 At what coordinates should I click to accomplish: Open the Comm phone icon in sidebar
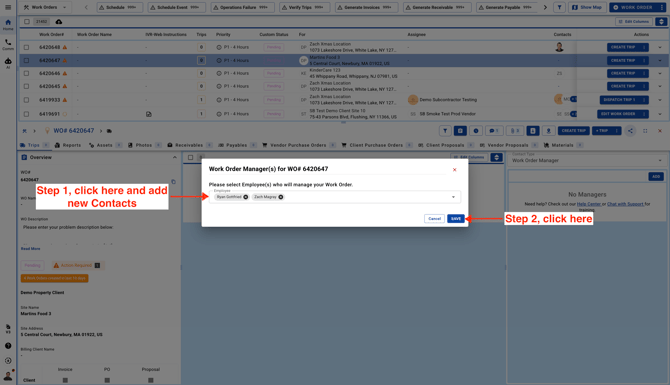tap(8, 44)
